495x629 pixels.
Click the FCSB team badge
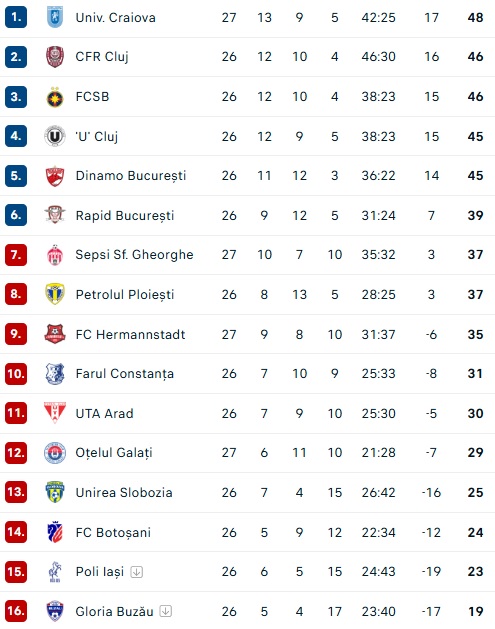tap(55, 97)
